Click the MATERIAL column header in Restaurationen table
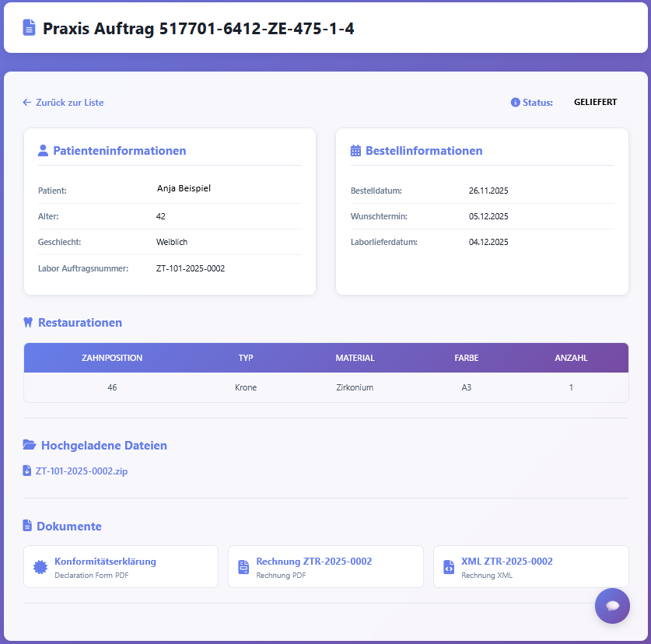This screenshot has width=651, height=644. 355,358
